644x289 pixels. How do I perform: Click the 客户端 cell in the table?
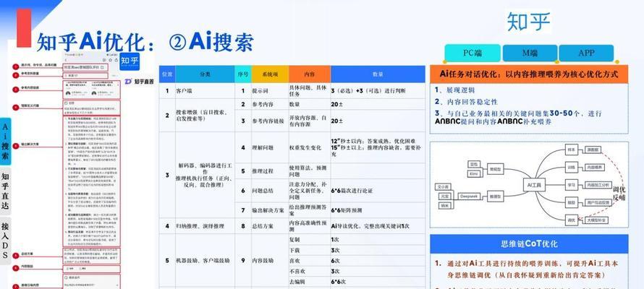pyautogui.click(x=205, y=90)
